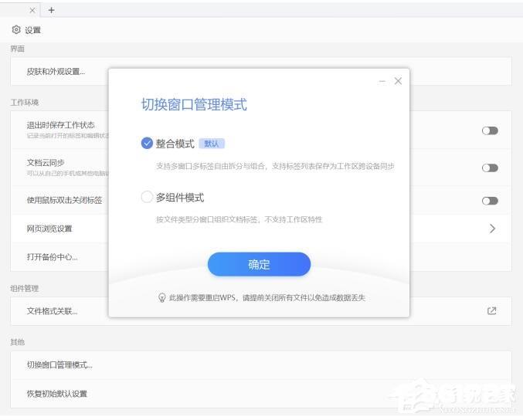The height and width of the screenshot is (420, 523).
Task: Click the 确定 button
Action: pos(259,264)
